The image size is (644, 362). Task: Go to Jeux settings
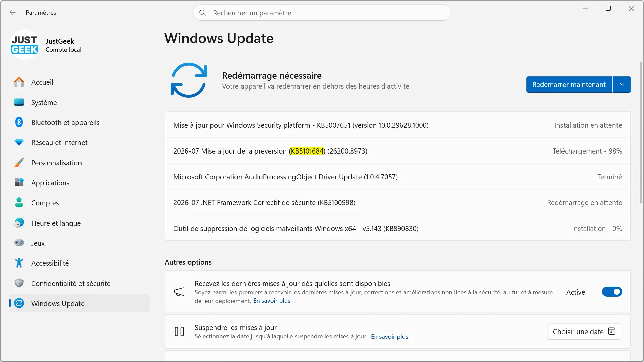click(79, 243)
